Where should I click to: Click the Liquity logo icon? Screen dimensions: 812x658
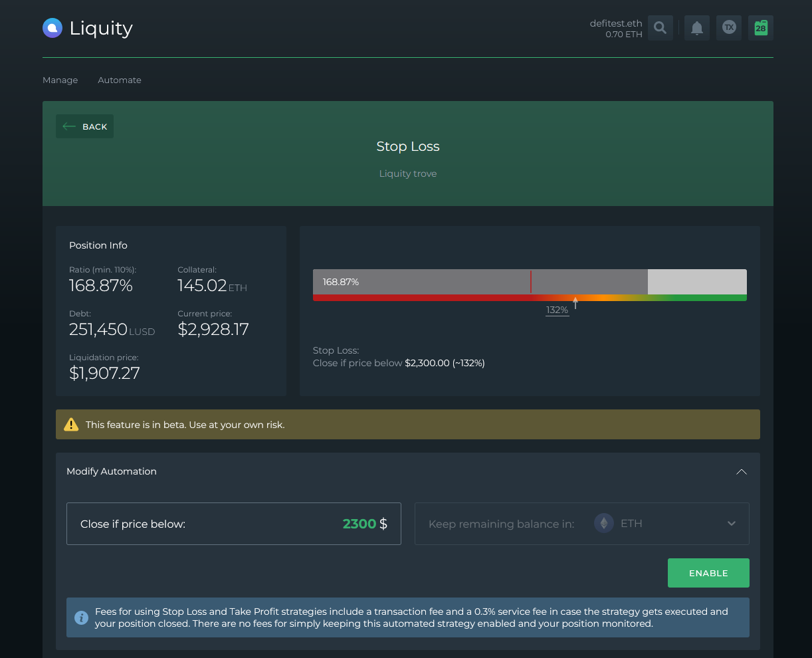(52, 28)
